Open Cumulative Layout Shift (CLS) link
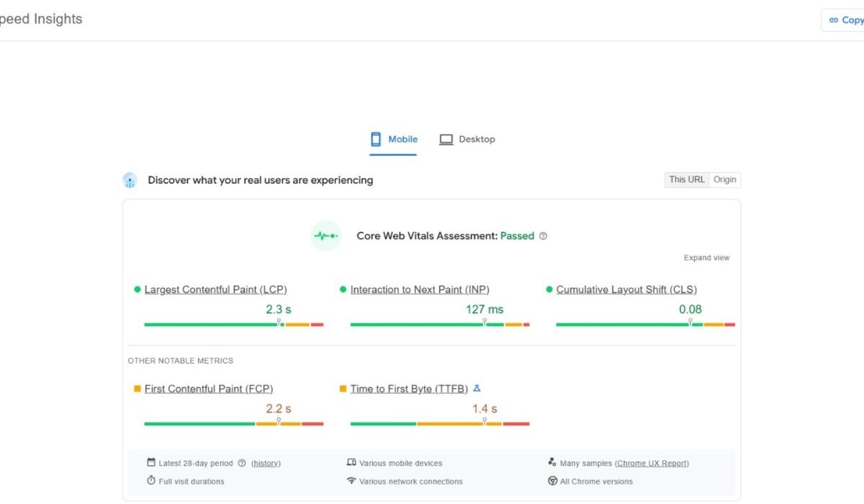The image size is (864, 504). [x=626, y=289]
